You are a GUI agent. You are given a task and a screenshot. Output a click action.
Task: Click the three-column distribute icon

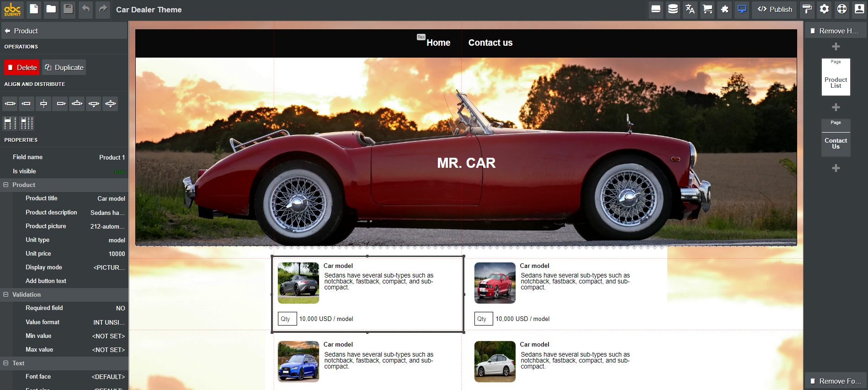pos(10,123)
